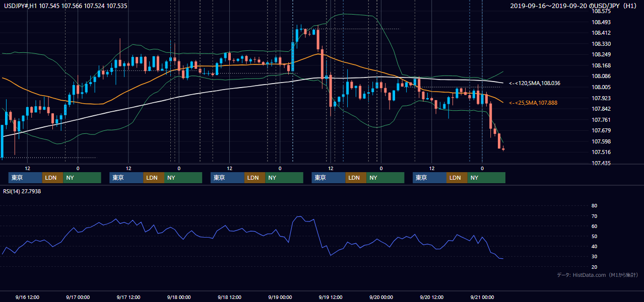
Task: Click price axis label 108.249
Action: tap(601, 54)
